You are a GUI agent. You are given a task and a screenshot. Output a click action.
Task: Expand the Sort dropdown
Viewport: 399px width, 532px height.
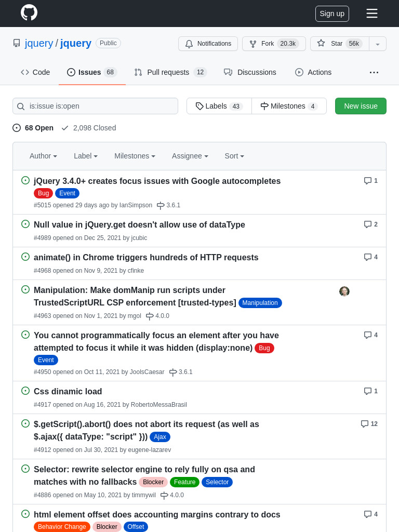pyautogui.click(x=234, y=156)
